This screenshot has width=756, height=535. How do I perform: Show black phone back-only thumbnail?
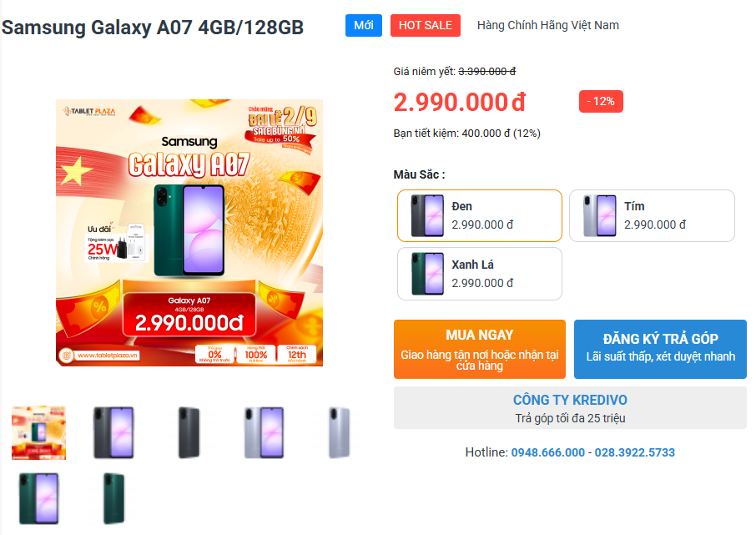(x=189, y=432)
